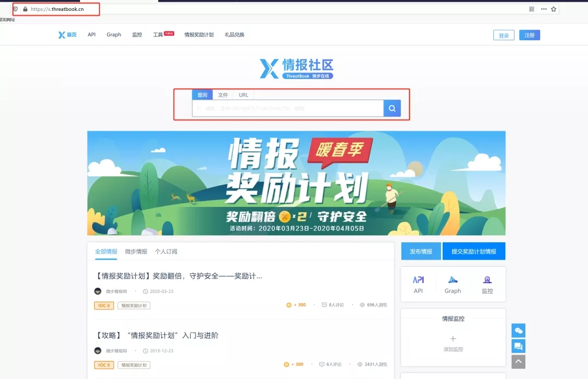Bookmark this page with the star icon
Screen dimensions: 588x379
pyautogui.click(x=554, y=9)
